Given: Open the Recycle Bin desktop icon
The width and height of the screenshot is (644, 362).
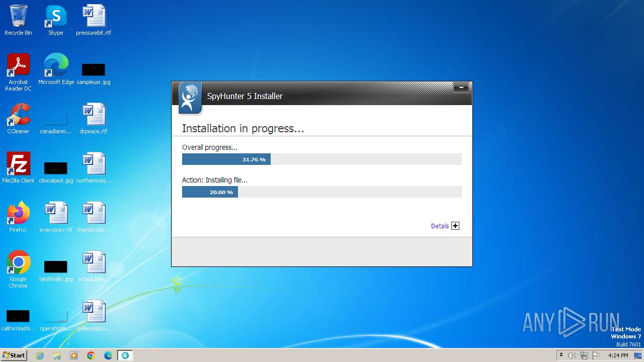Looking at the screenshot, I should tap(18, 20).
